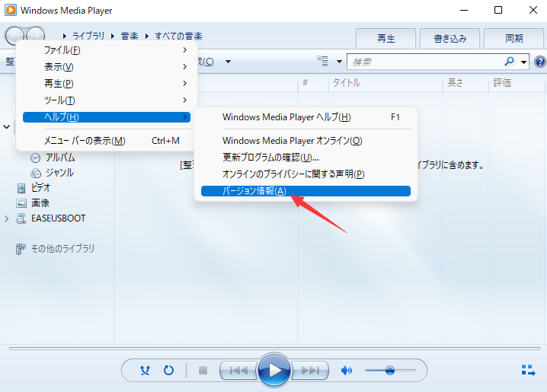Start playback with the Play button
The image size is (547, 392).
pyautogui.click(x=274, y=370)
